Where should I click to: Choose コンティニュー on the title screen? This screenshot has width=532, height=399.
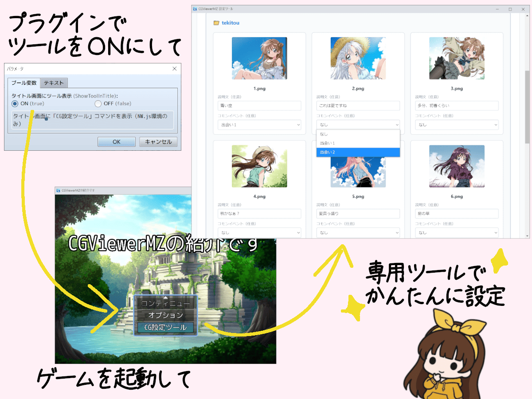[165, 304]
